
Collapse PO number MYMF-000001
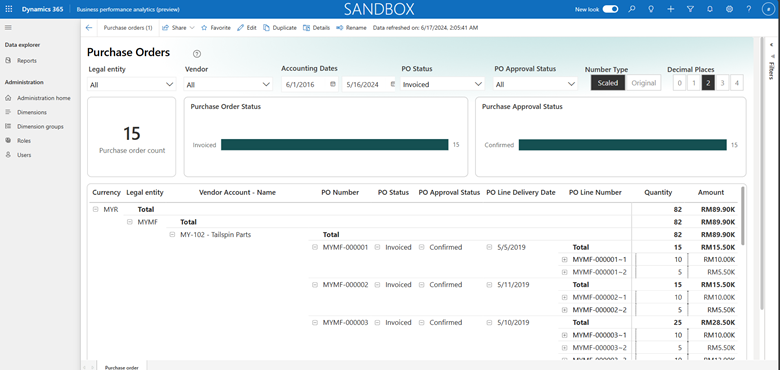tap(315, 247)
